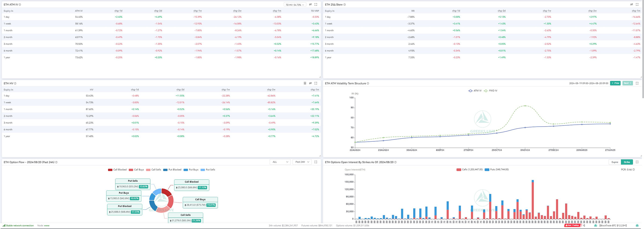
Task: Click the Put Blocked flow label box
Action: click(x=125, y=210)
